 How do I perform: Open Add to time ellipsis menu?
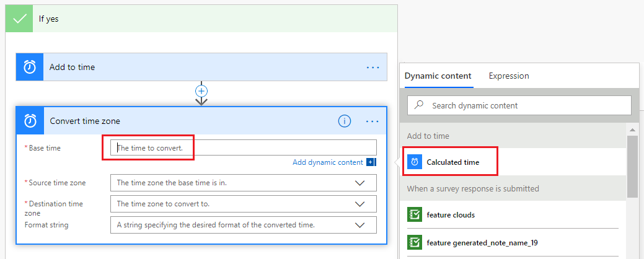click(x=373, y=67)
